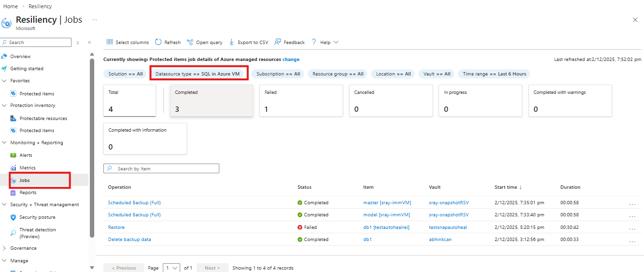644x272 pixels.
Task: Open Security posture in the sidebar
Action: pos(37,217)
